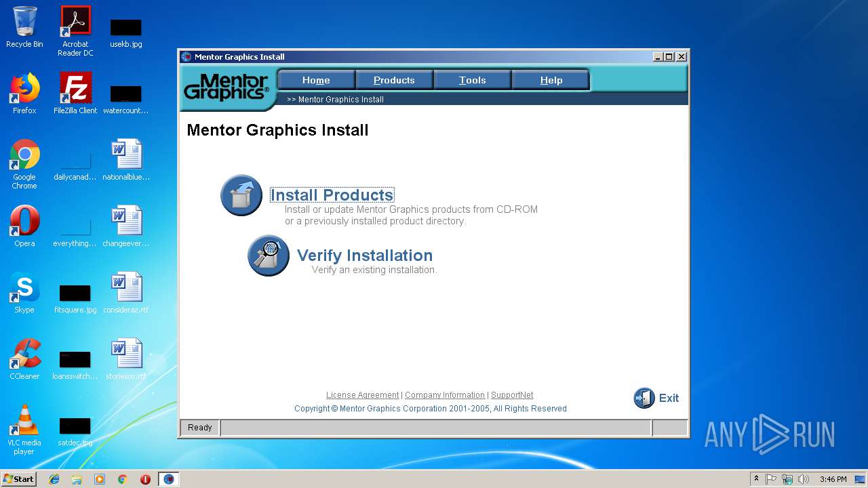This screenshot has height=488, width=868.
Task: Open the SupportNet link
Action: point(512,395)
